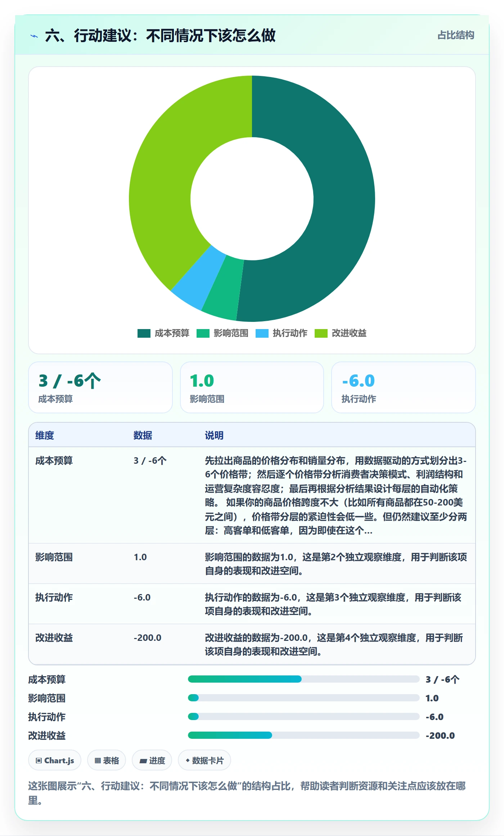Click the -200.0 table data cell
This screenshot has height=836, width=504.
click(x=148, y=638)
